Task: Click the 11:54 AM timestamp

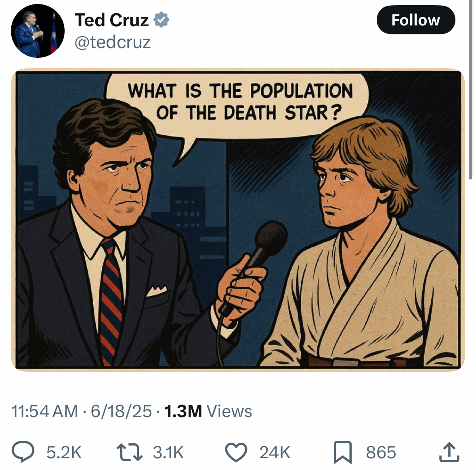Action: click(x=44, y=411)
